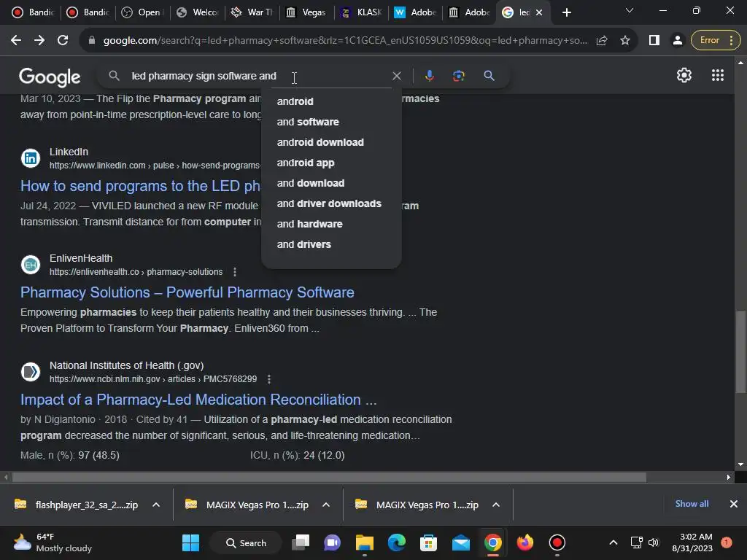This screenshot has width=747, height=560.
Task: Choose 'and drivers' suggestion
Action: 331,245
